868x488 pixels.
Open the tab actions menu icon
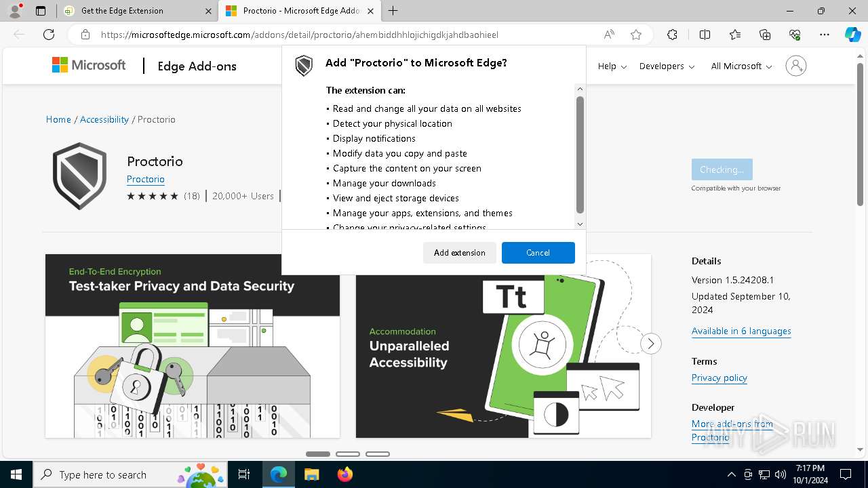(x=41, y=11)
